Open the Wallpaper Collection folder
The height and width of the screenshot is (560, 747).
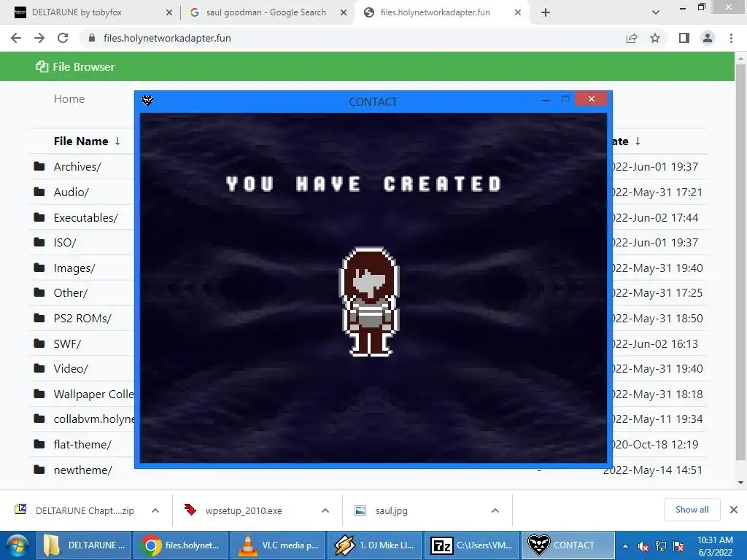94,394
